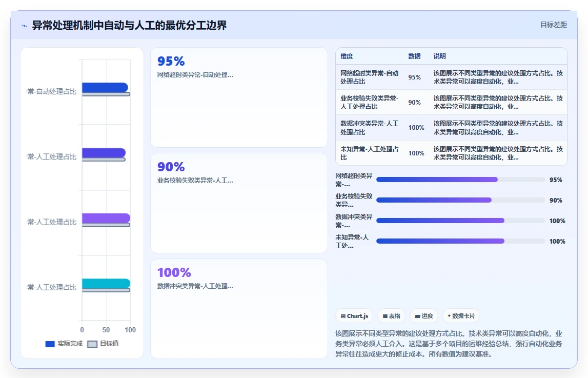Screen dimensions: 588x378
Task: Click the 目标差距 label in the header
Action: click(x=553, y=25)
